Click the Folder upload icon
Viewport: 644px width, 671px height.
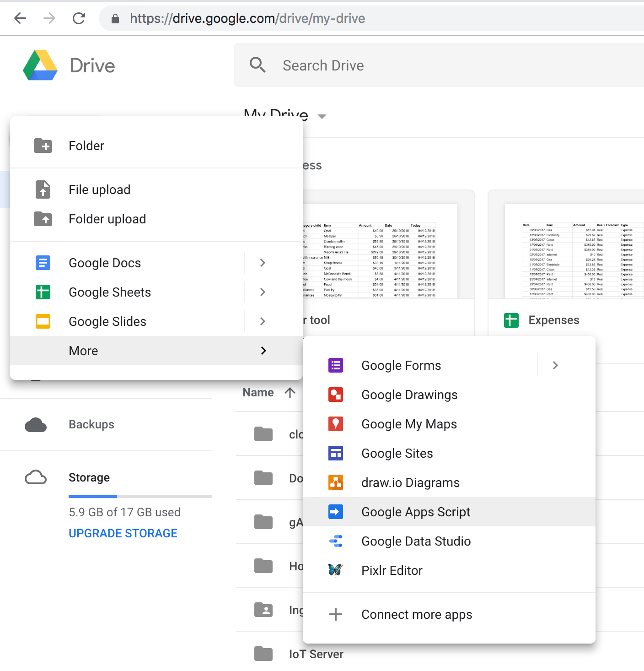pyautogui.click(x=43, y=219)
